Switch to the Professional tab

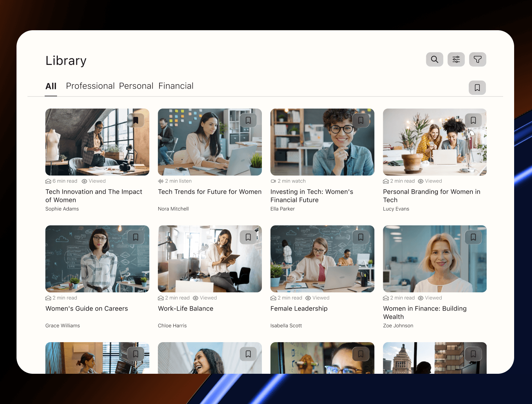[x=90, y=86]
